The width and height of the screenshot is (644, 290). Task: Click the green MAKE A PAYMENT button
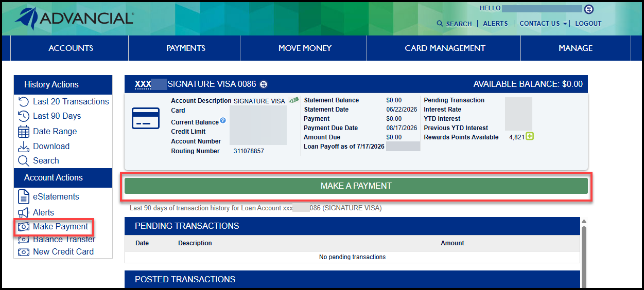coord(356,186)
